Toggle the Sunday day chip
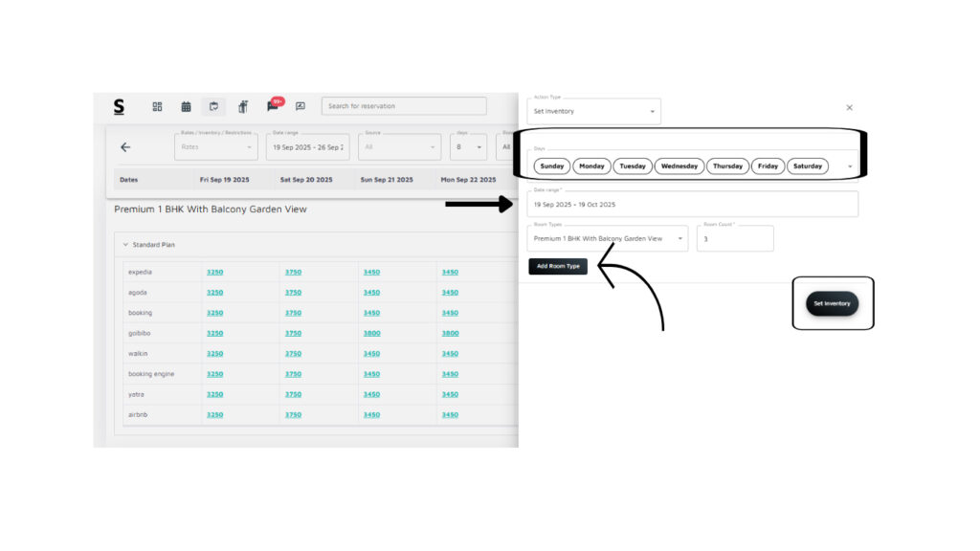Image resolution: width=980 pixels, height=551 pixels. click(552, 166)
